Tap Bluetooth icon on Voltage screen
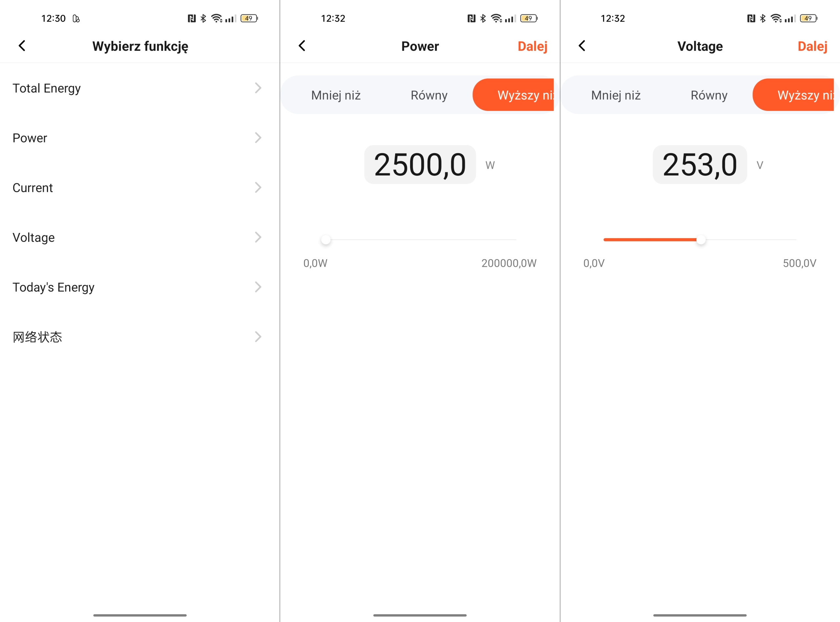The image size is (840, 622). point(763,18)
